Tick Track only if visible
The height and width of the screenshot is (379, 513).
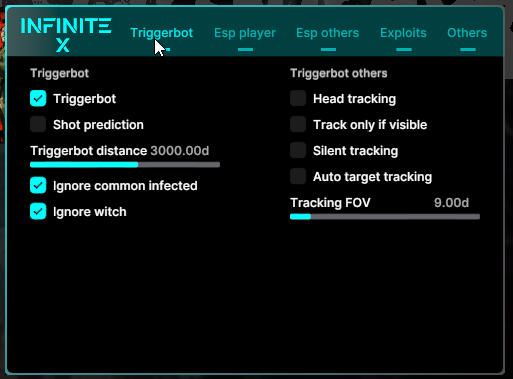[x=298, y=124]
